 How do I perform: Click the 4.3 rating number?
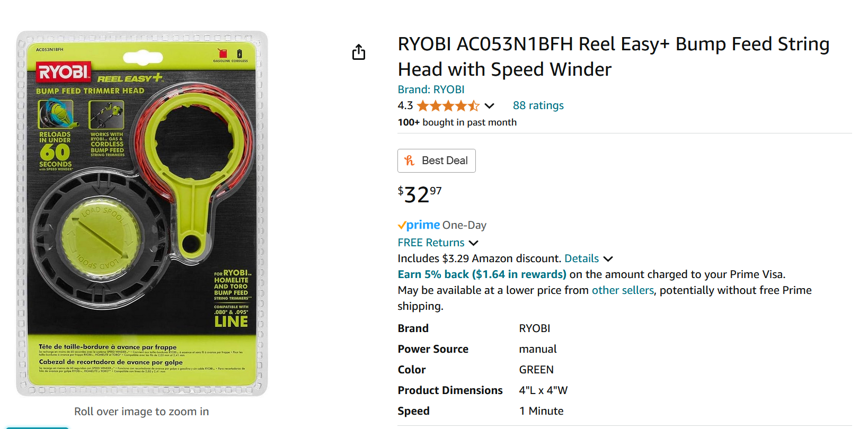(x=405, y=105)
